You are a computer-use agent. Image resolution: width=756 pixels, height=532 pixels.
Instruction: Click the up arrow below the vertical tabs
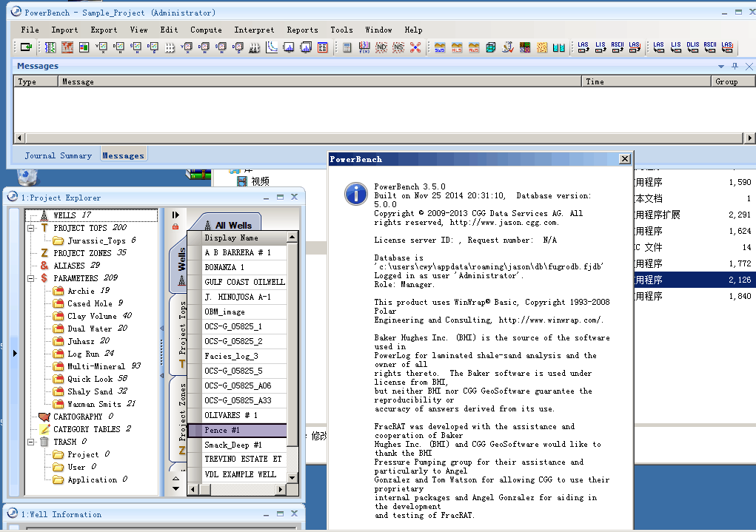tap(176, 479)
